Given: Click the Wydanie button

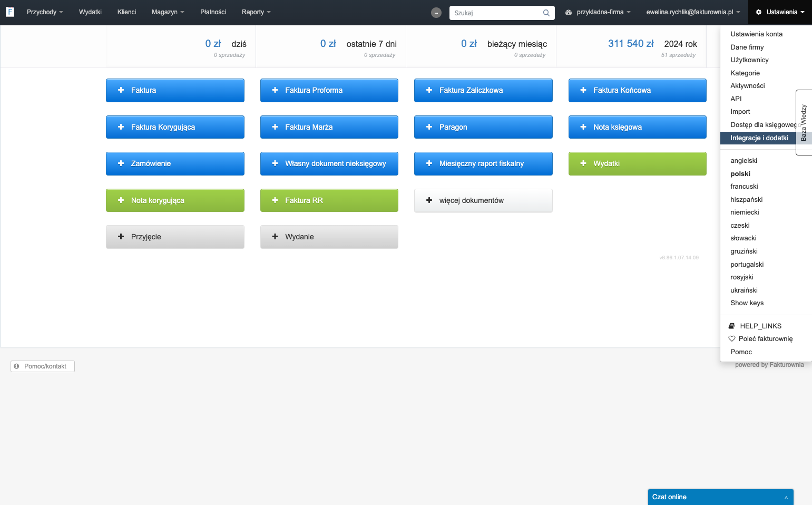Looking at the screenshot, I should tap(329, 237).
